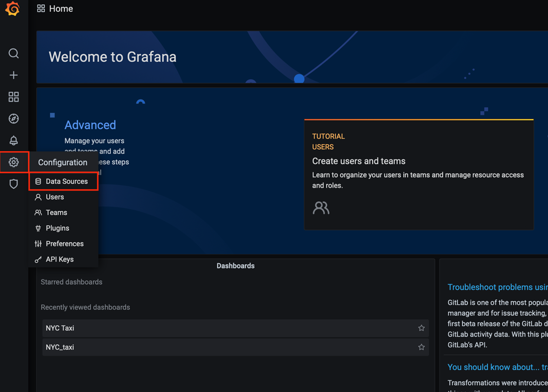Click the Configuration gear icon
Image resolution: width=548 pixels, height=392 pixels.
14,162
